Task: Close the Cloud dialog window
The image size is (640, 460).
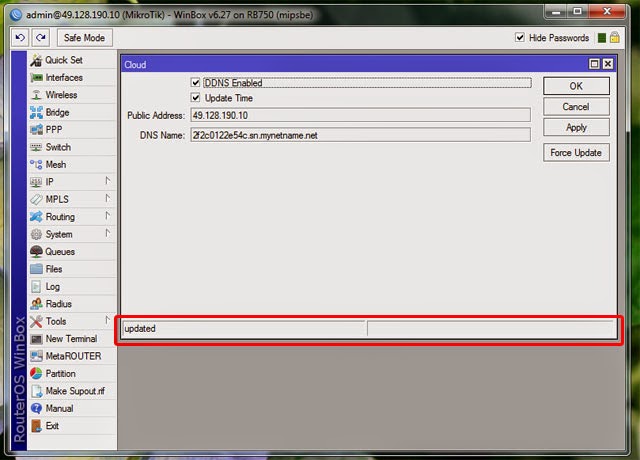Action: point(608,64)
